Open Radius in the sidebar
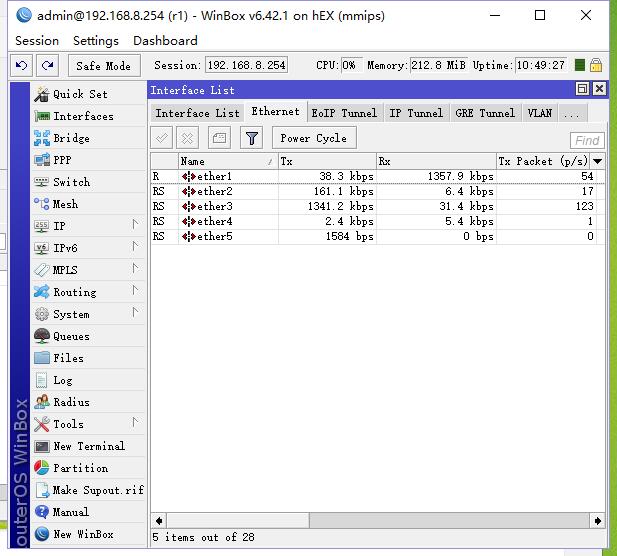 89,402
